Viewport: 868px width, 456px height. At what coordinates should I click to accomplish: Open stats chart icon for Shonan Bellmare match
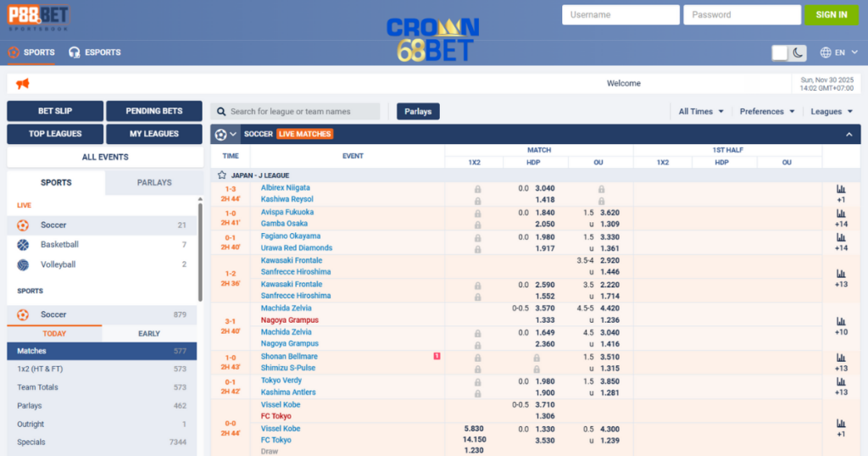[841, 358]
